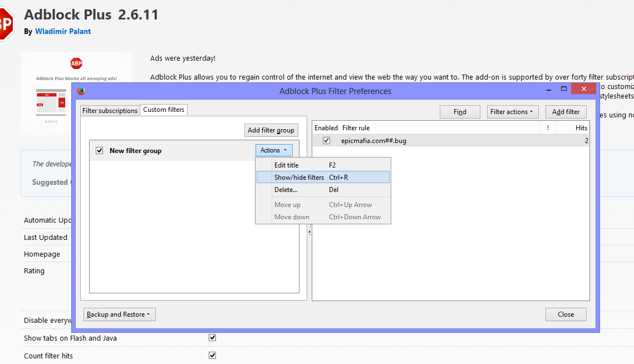Click the Add filter group button

271,130
